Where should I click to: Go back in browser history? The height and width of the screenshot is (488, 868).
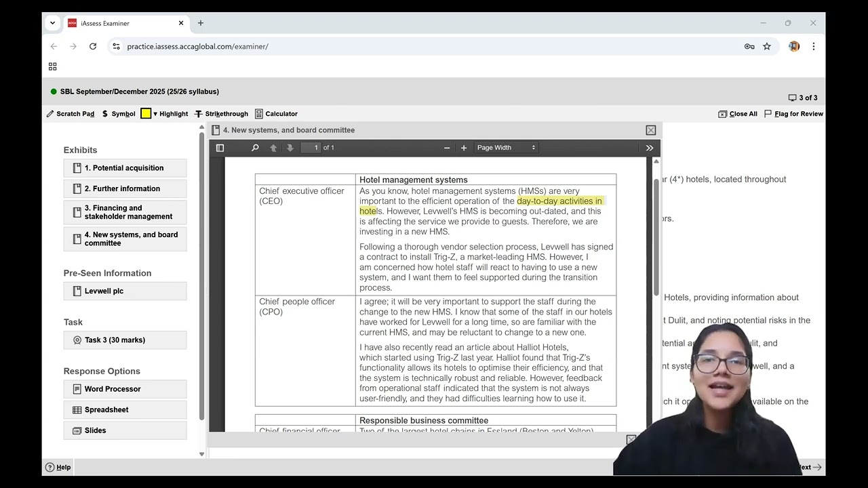tap(54, 46)
